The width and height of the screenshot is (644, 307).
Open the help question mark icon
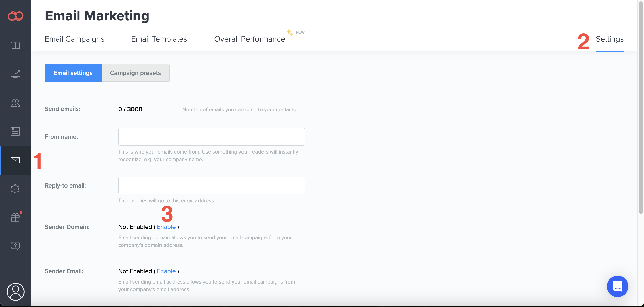pos(15,246)
